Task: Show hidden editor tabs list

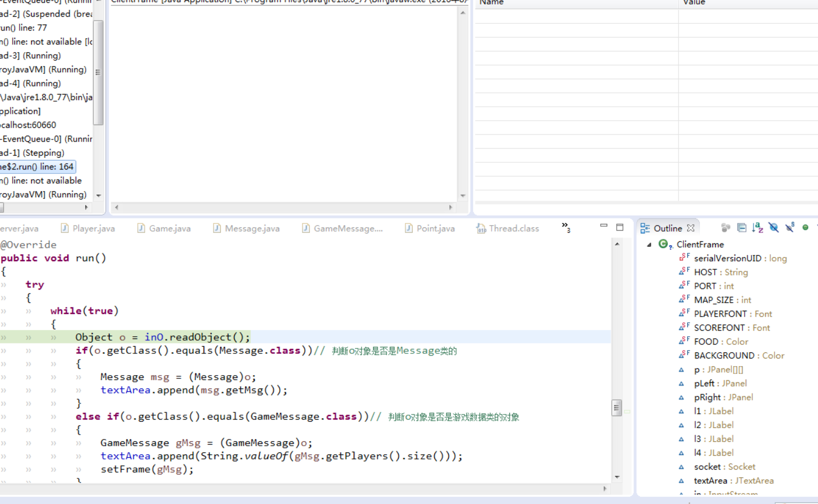Action: point(566,227)
